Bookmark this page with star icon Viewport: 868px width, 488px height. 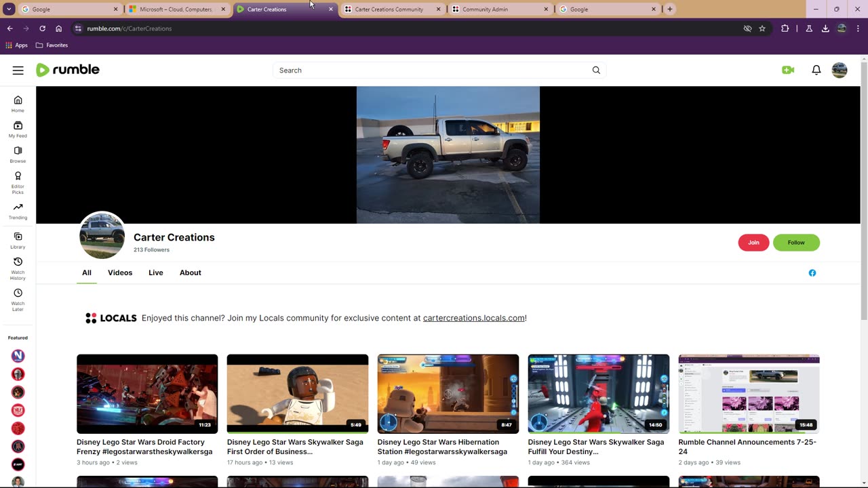pyautogui.click(x=762, y=28)
